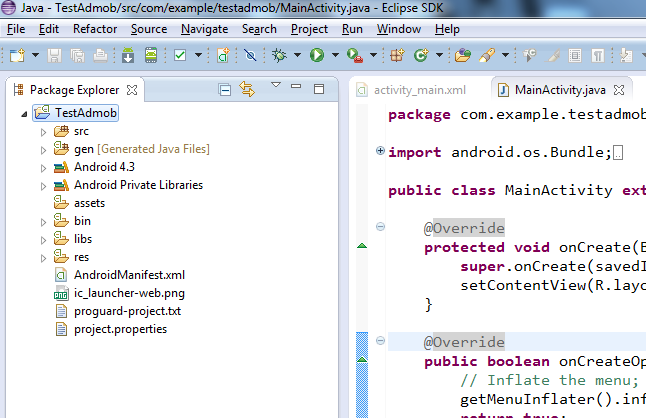The width and height of the screenshot is (646, 418).
Task: Open the Window menu
Action: coord(399,29)
